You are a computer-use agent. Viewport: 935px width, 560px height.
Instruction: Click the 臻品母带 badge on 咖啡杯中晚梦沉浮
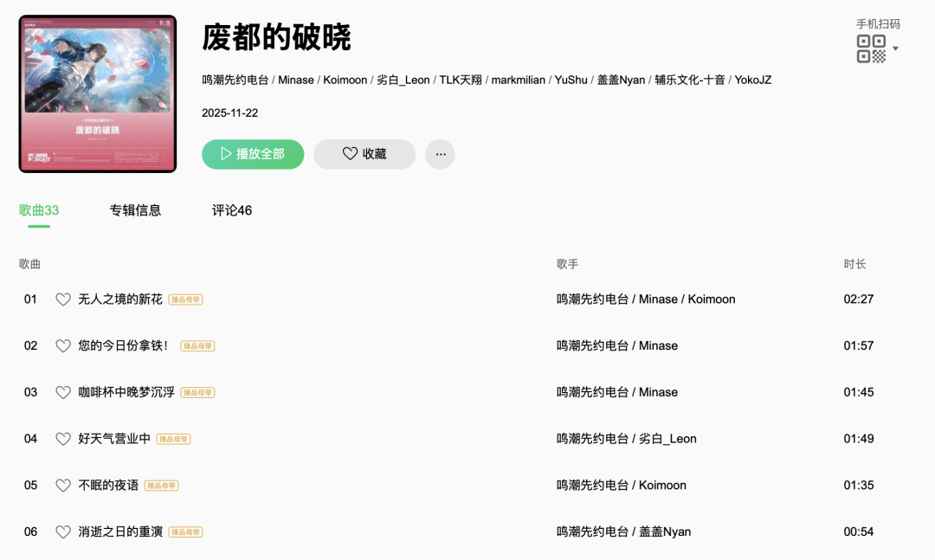(x=197, y=392)
